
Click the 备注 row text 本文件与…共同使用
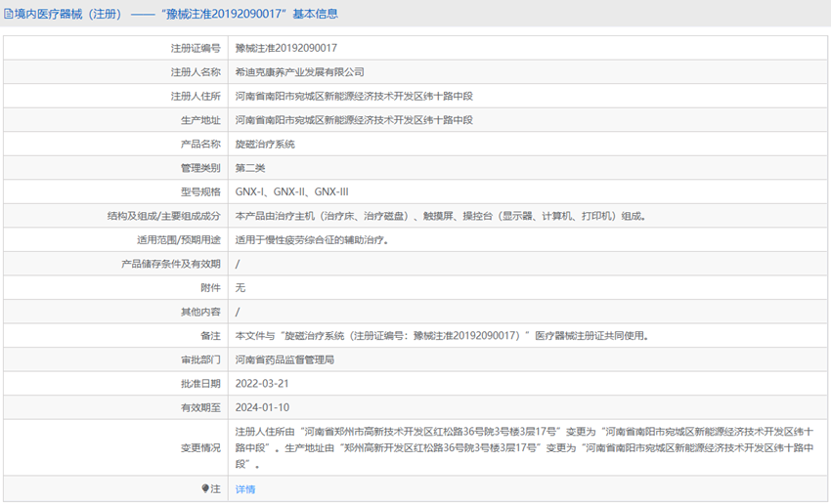[442, 336]
